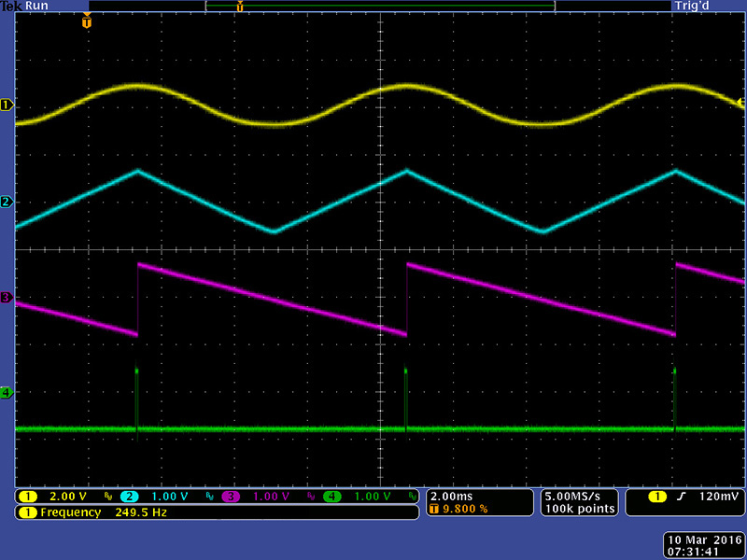Select the channel 1 2.00 V scale readout
The height and width of the screenshot is (560, 747).
click(67, 496)
